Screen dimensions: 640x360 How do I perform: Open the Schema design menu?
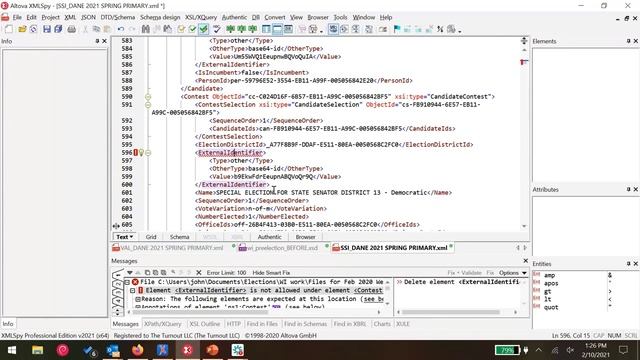[x=160, y=17]
